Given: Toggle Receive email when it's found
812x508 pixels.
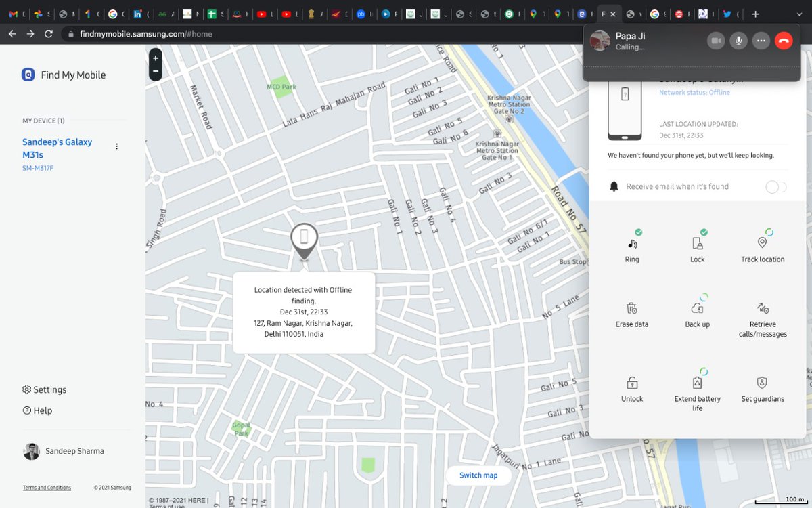Looking at the screenshot, I should pos(776,187).
